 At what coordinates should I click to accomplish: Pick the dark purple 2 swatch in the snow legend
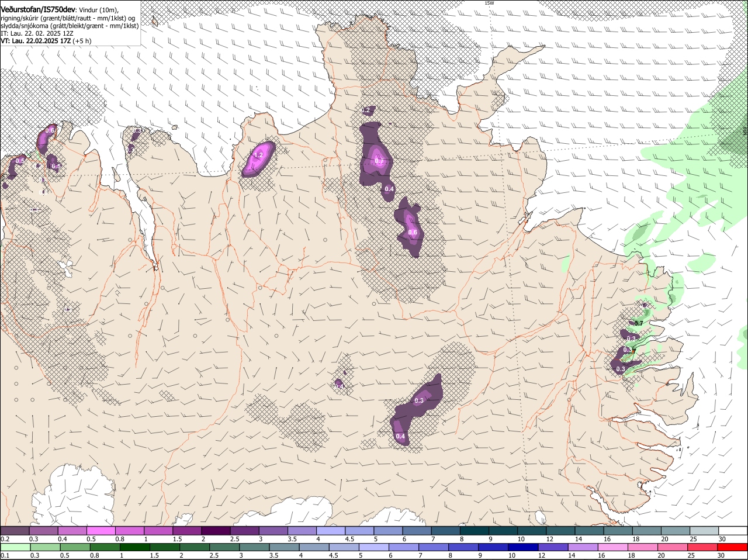point(216,530)
